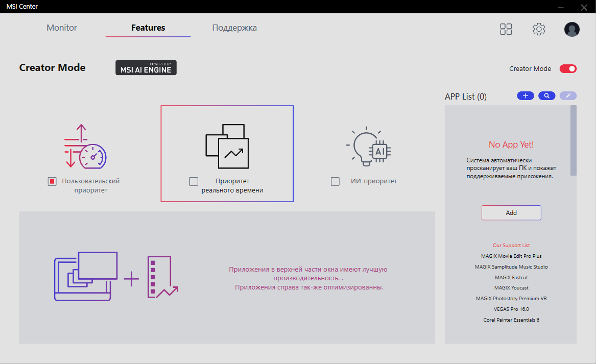Click the MSI AI ENGINE badge
The width and height of the screenshot is (596, 364).
(146, 67)
